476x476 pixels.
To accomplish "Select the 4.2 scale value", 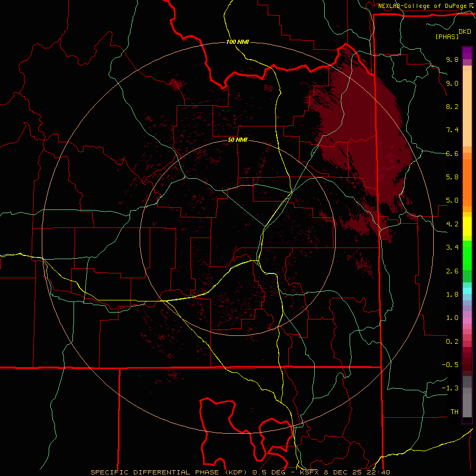I will tap(452, 224).
